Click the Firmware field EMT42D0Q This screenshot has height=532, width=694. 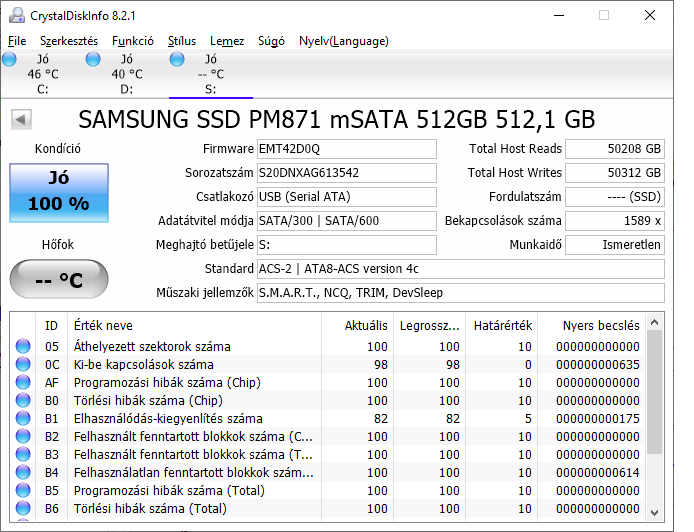point(347,149)
